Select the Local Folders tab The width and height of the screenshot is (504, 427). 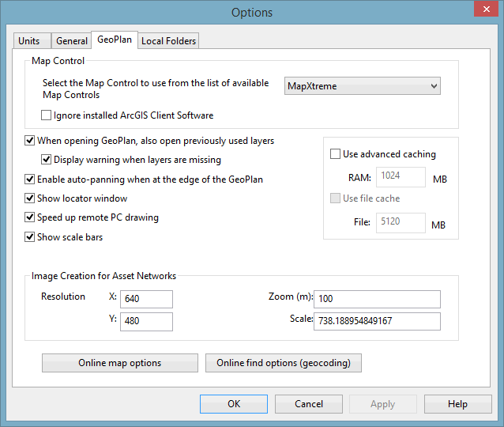click(168, 41)
